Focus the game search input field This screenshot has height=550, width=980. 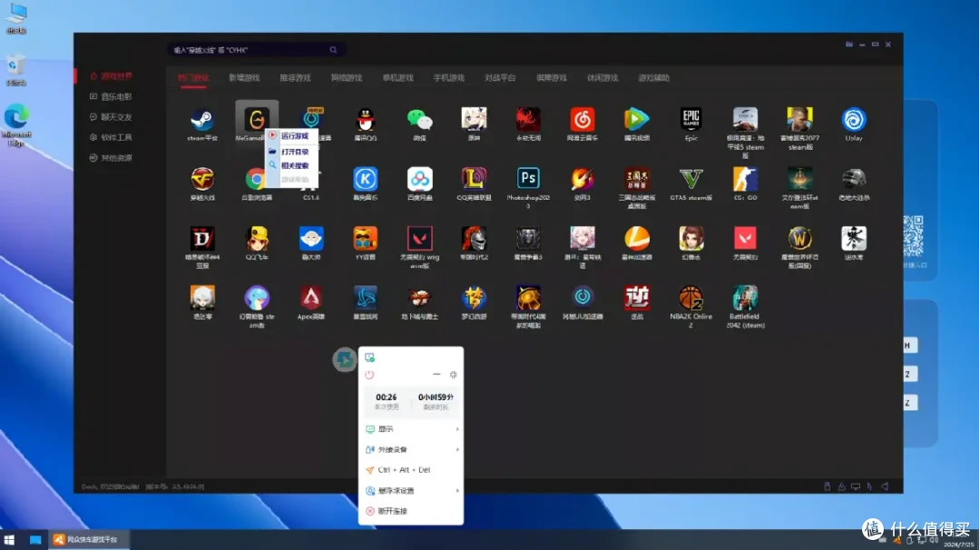pyautogui.click(x=256, y=50)
